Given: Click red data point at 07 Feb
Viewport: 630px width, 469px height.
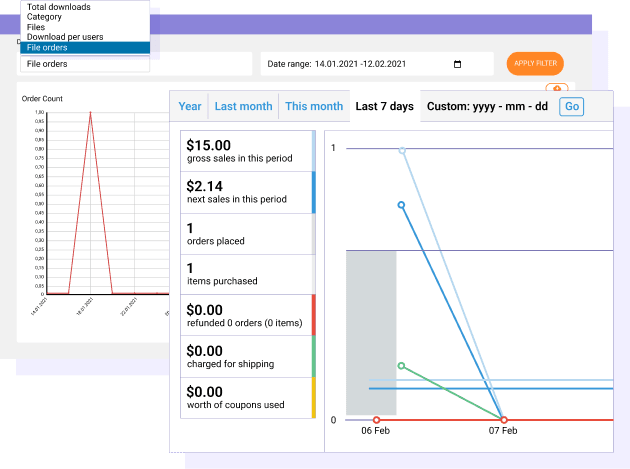Looking at the screenshot, I should [503, 420].
